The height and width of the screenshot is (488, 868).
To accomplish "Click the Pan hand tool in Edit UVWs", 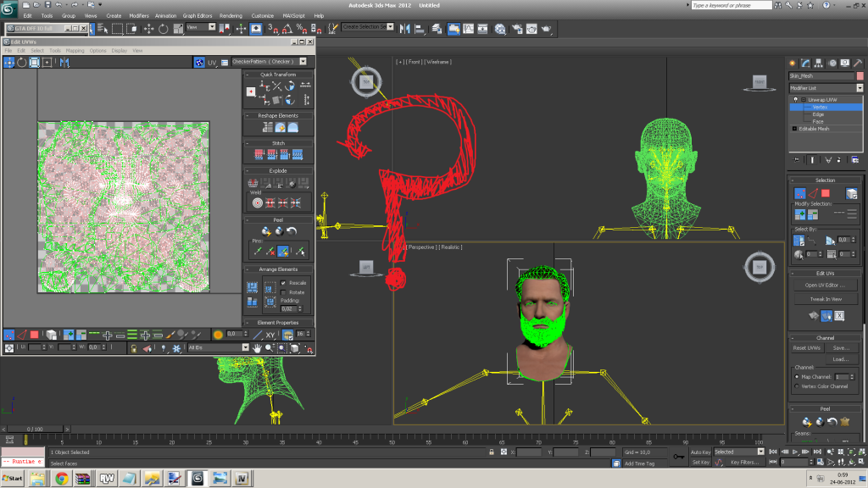I will tap(258, 348).
